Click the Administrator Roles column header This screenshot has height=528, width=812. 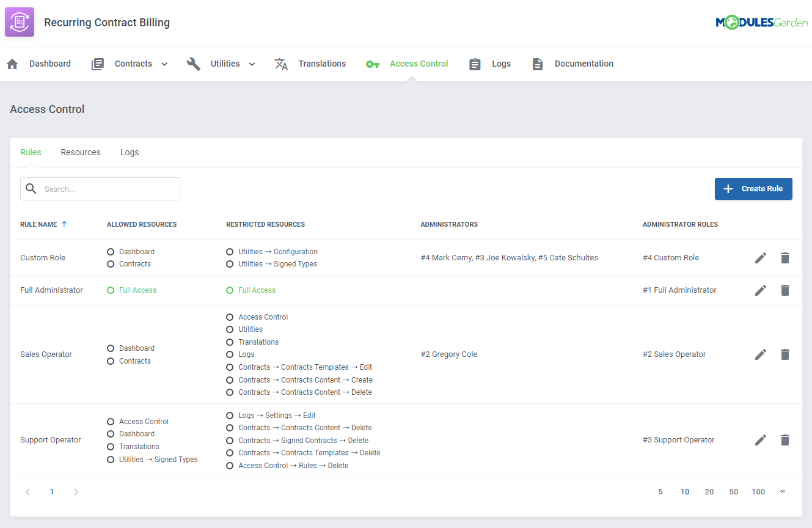pyautogui.click(x=680, y=224)
